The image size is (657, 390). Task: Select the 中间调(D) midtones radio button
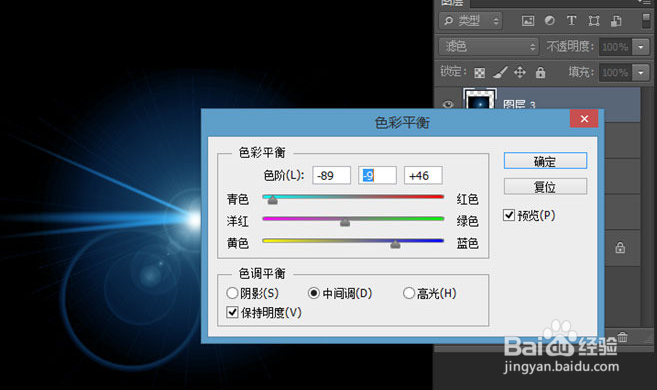tap(314, 293)
